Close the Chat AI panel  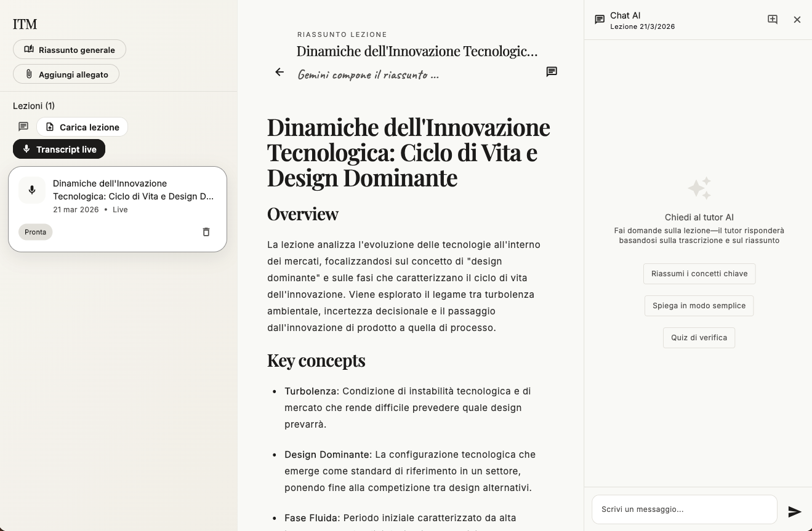click(797, 19)
